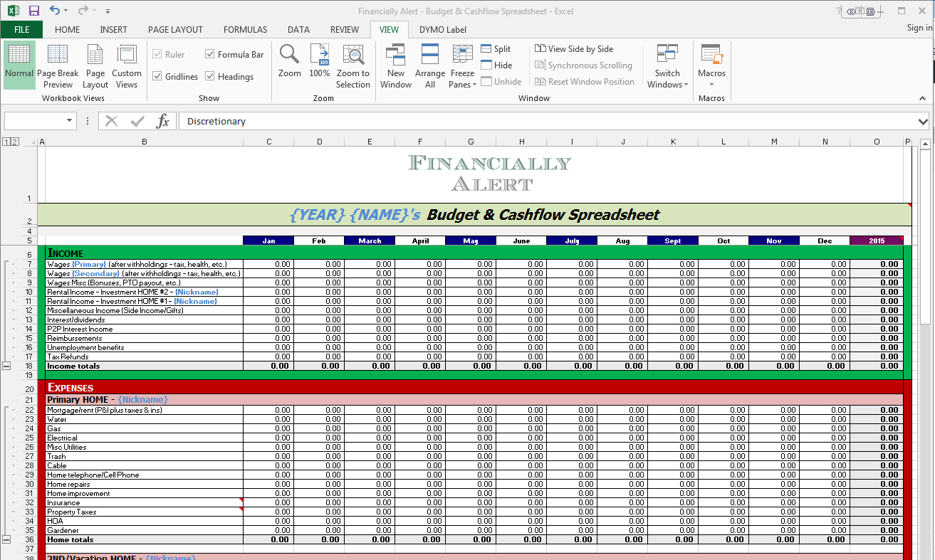Uncheck the Formula Bar checkbox
This screenshot has height=560, width=935.
(210, 54)
